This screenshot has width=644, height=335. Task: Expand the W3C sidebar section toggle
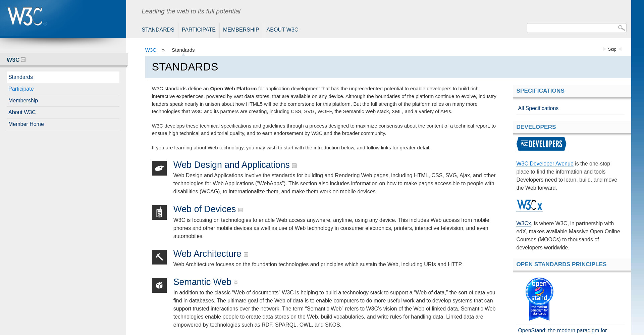click(23, 60)
